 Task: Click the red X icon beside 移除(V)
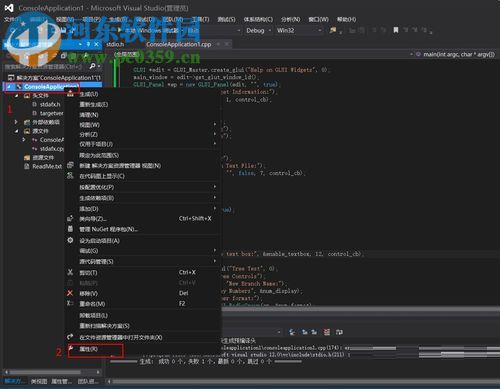pyautogui.click(x=70, y=293)
